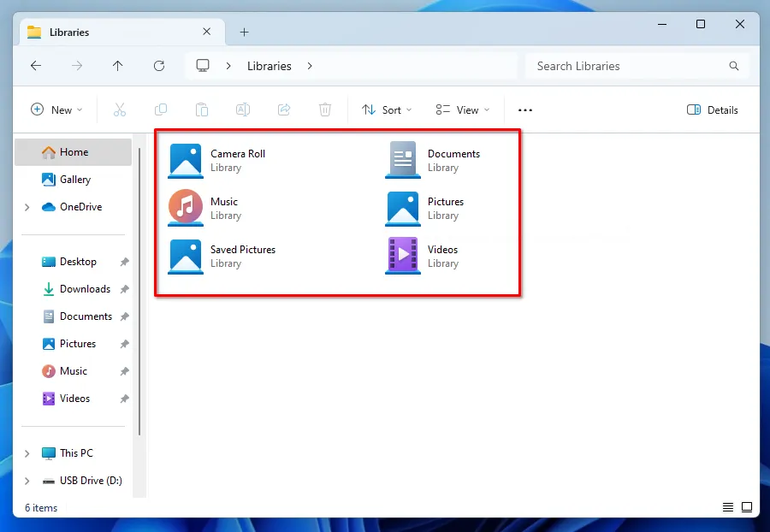
Task: Click the Copy icon in the command bar
Action: 161,109
